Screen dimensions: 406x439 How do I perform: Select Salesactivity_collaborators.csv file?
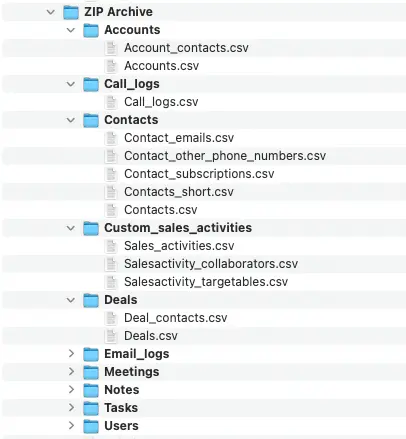pyautogui.click(x=211, y=264)
